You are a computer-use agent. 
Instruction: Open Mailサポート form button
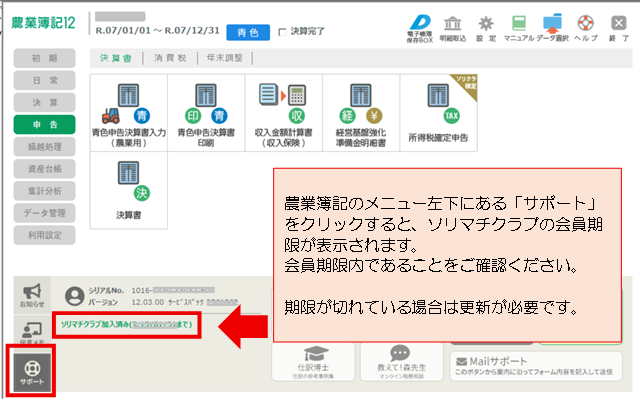tap(536, 366)
